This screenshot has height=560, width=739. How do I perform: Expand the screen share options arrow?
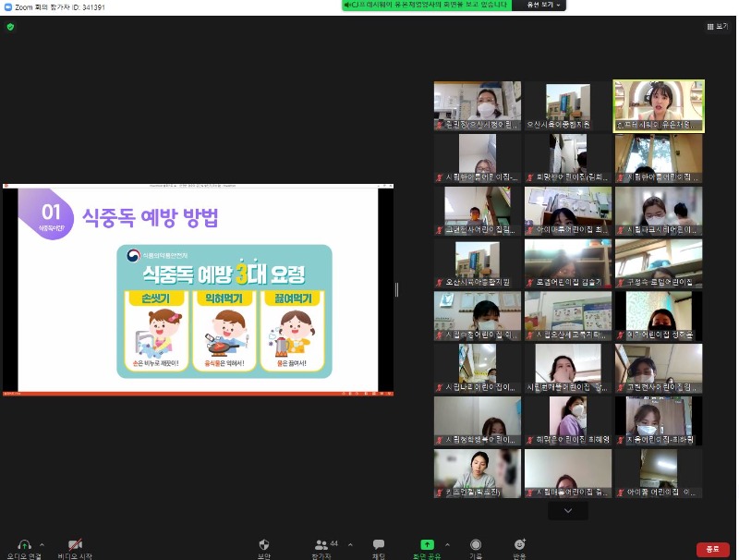coord(448,544)
